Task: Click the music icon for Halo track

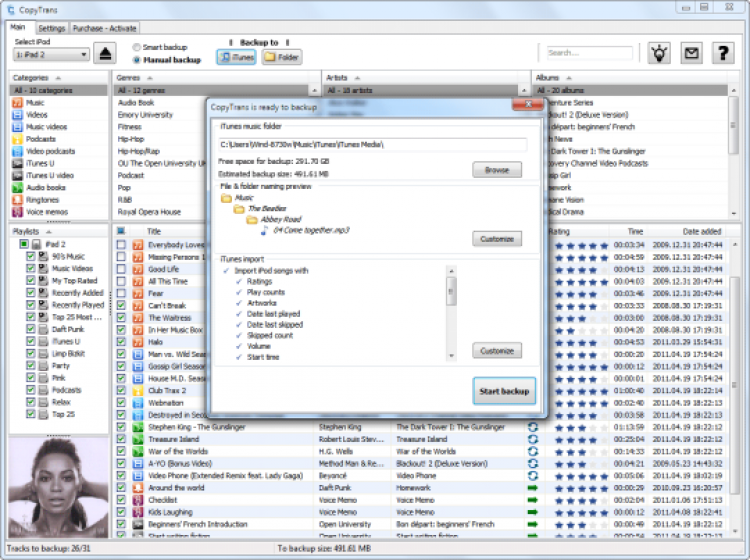Action: (x=138, y=342)
